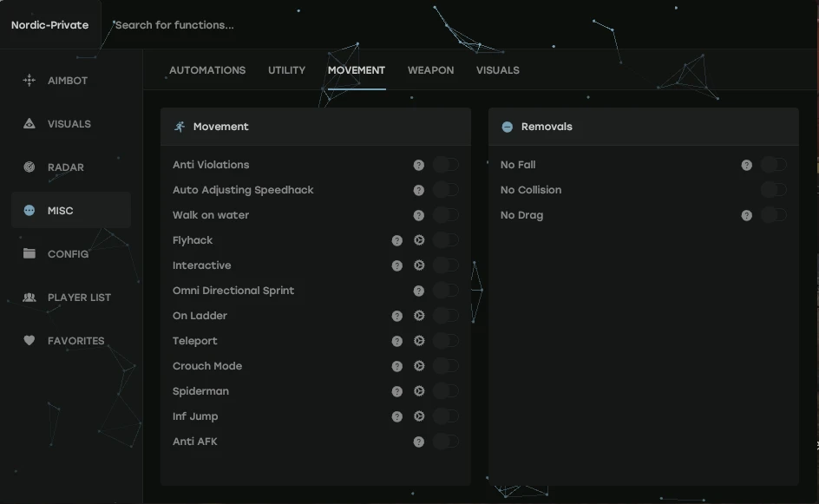Select the MISC sidebar entry
819x504 pixels.
pos(71,211)
